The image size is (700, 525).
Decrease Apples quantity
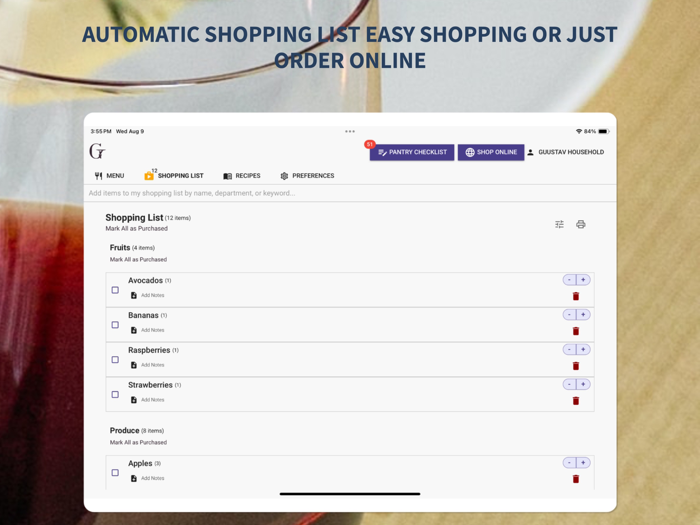coord(569,463)
